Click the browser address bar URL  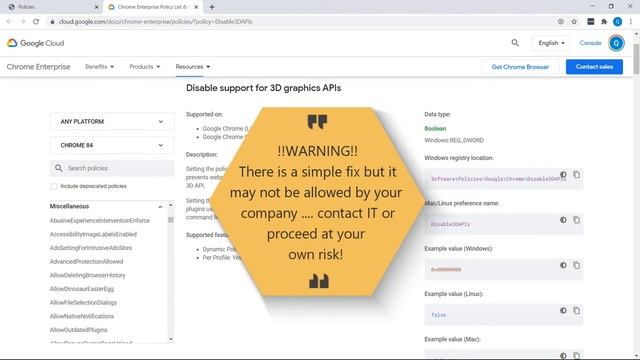click(x=156, y=22)
